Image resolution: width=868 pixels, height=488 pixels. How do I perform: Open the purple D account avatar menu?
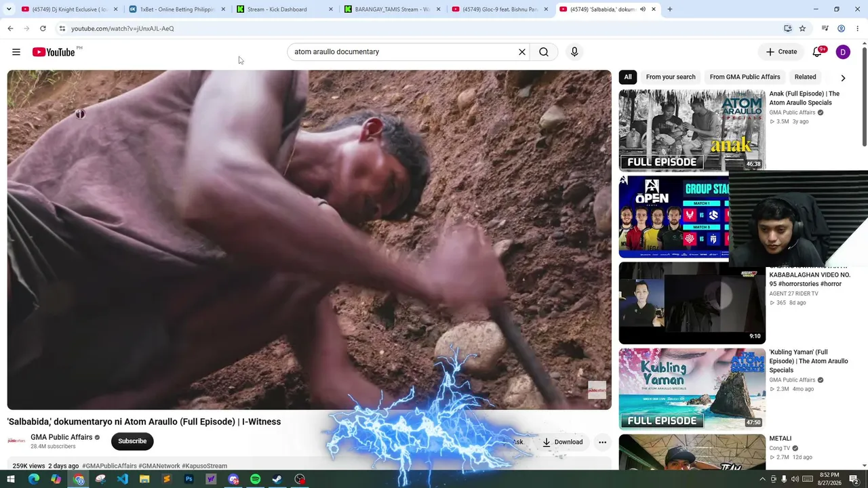pos(843,52)
